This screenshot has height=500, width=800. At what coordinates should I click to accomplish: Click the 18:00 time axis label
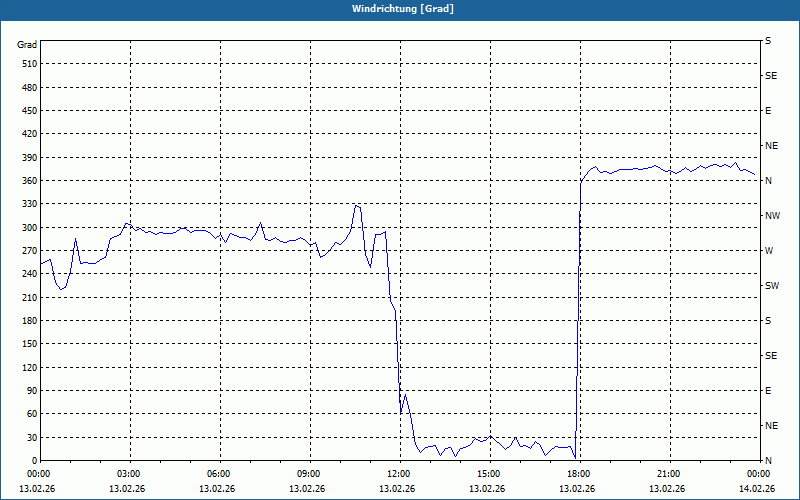coord(577,474)
